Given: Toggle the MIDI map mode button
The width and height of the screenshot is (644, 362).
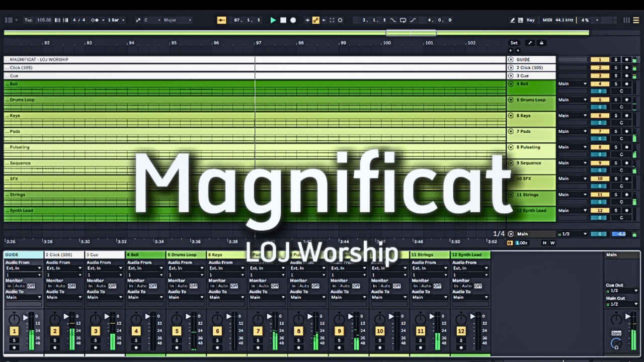Looking at the screenshot, I should coord(547,20).
